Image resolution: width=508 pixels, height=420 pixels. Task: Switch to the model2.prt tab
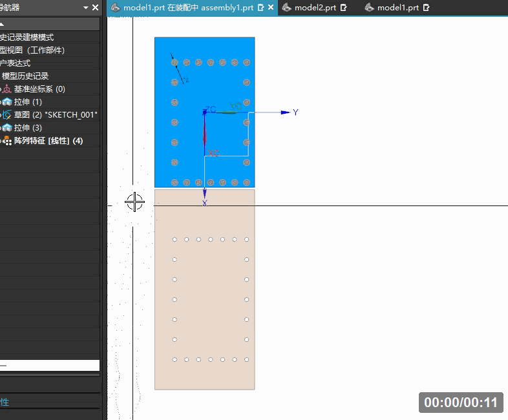tap(315, 8)
